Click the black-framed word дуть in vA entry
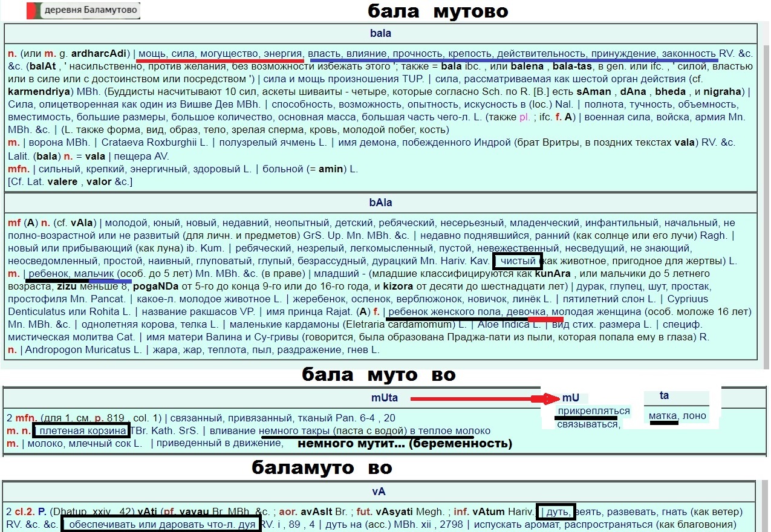 pyautogui.click(x=556, y=511)
